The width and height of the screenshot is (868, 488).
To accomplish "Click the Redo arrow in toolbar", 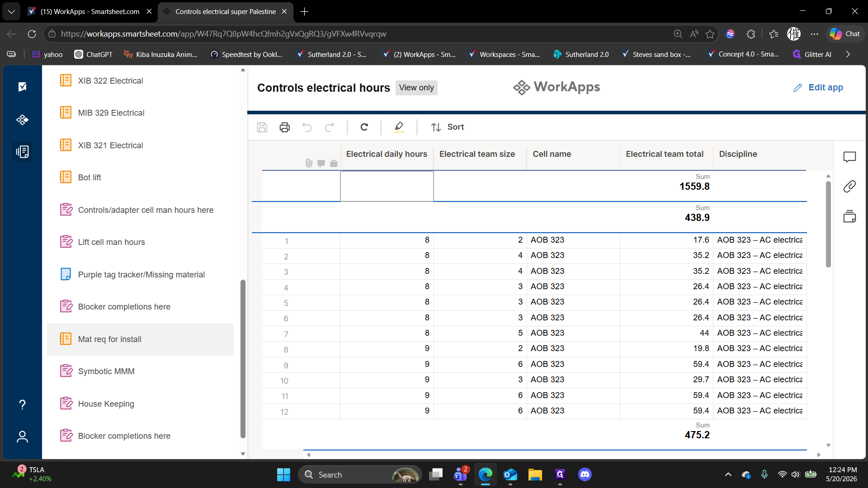I will (x=330, y=127).
